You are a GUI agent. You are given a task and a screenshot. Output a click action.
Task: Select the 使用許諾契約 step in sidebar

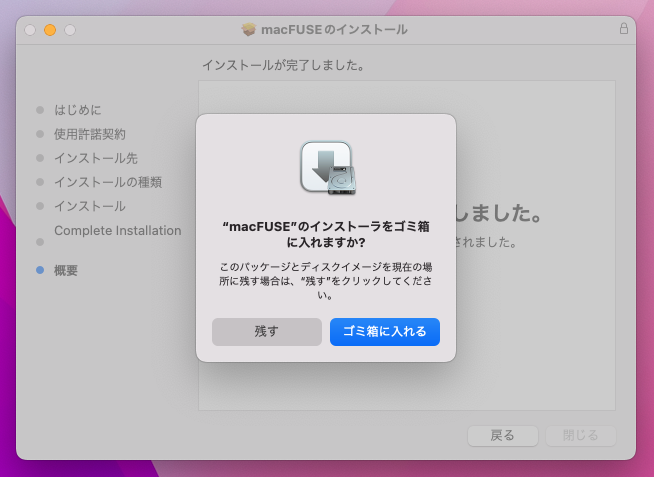[x=90, y=134]
